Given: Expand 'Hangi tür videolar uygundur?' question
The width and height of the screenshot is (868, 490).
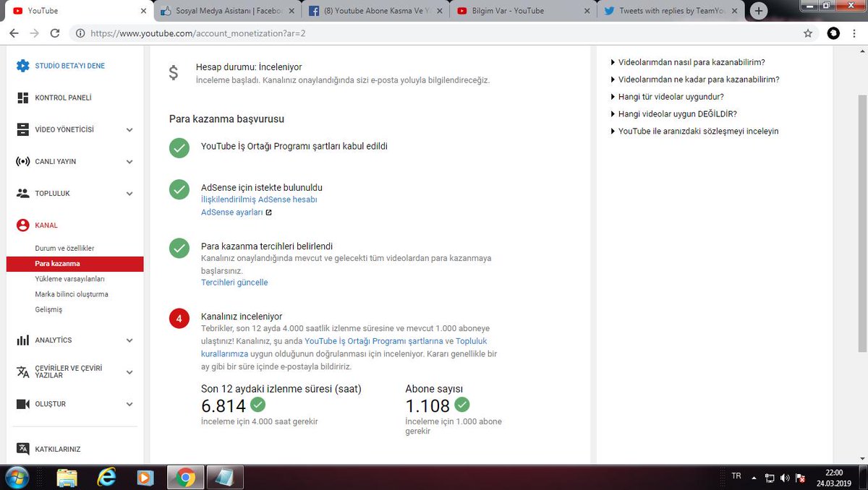Looking at the screenshot, I should pyautogui.click(x=668, y=97).
